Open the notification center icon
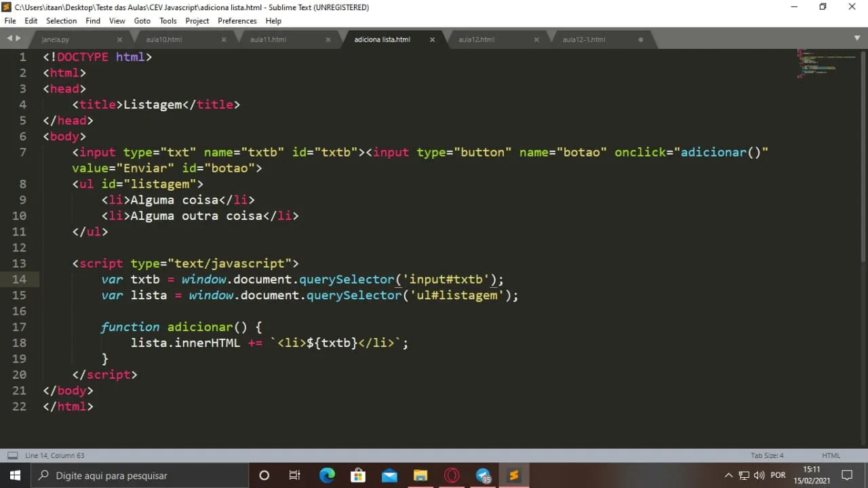868x488 pixels. 847,475
